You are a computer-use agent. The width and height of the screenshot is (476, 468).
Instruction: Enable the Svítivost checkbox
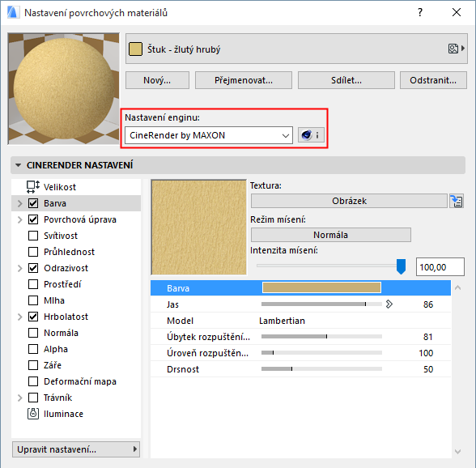pos(33,236)
